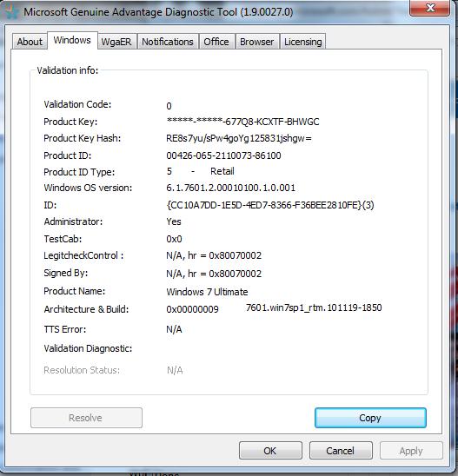The height and width of the screenshot is (476, 458).
Task: Click the Signed By N/A hr value
Action: click(214, 274)
